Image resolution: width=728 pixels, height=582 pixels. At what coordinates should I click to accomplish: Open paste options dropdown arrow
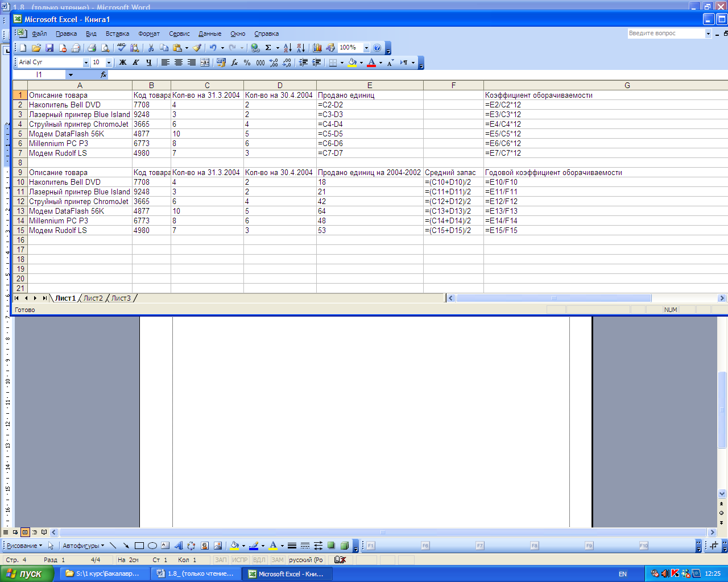tap(187, 48)
